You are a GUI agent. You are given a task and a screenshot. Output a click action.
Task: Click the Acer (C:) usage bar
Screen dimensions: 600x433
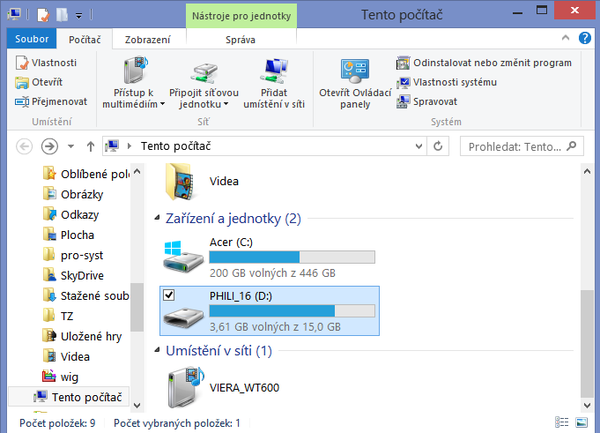(292, 257)
